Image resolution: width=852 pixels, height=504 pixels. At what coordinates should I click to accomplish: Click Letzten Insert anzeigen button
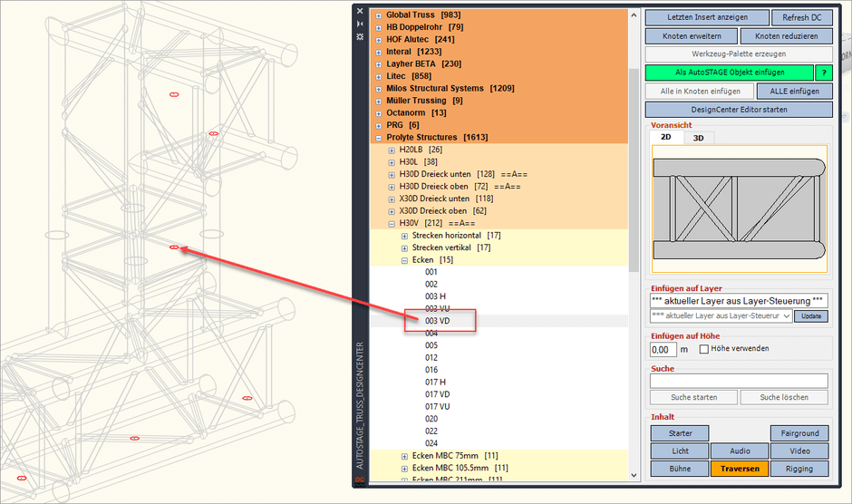(707, 17)
